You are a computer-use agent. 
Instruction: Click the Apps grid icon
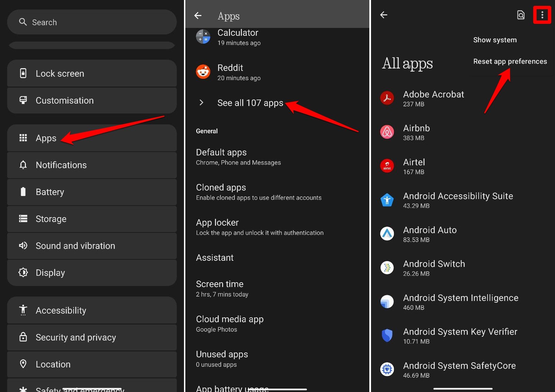point(23,138)
